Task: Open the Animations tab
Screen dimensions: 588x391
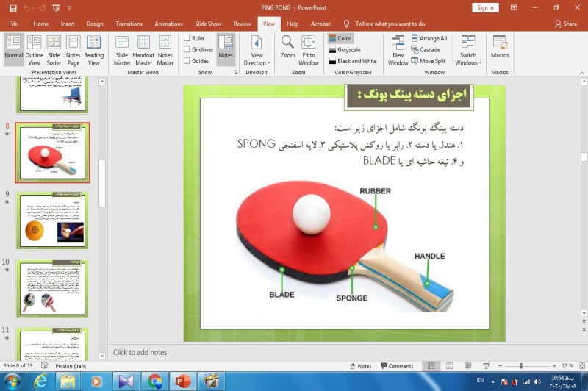Action: click(x=169, y=24)
